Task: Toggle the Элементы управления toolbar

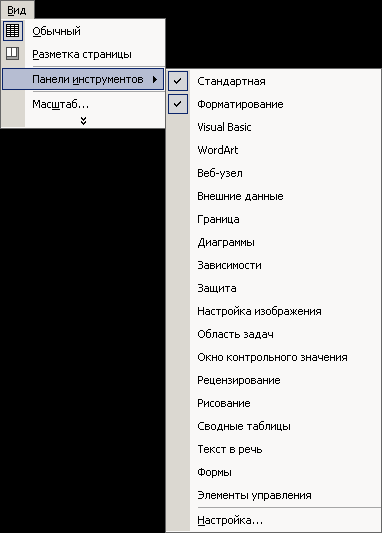Action: click(x=274, y=495)
